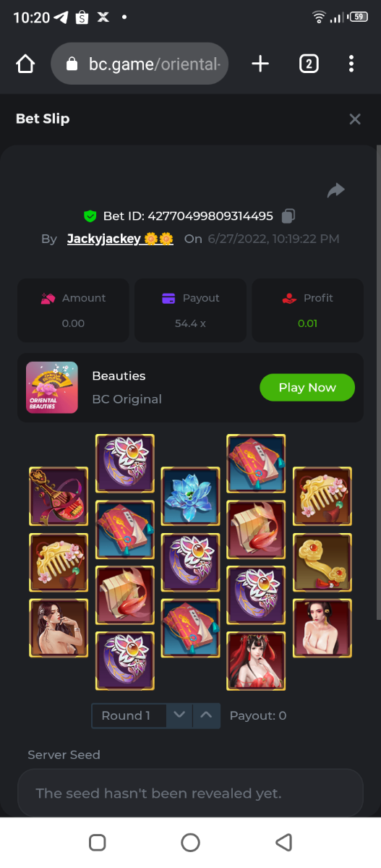The image size is (381, 868).
Task: Click the Oriental Beauties game thumbnail
Action: click(52, 388)
